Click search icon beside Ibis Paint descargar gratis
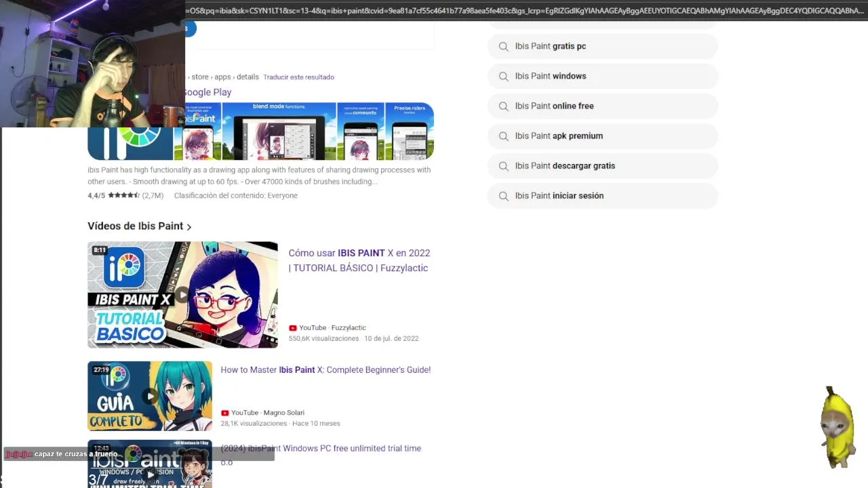Screen dimensions: 868x488 coord(503,166)
